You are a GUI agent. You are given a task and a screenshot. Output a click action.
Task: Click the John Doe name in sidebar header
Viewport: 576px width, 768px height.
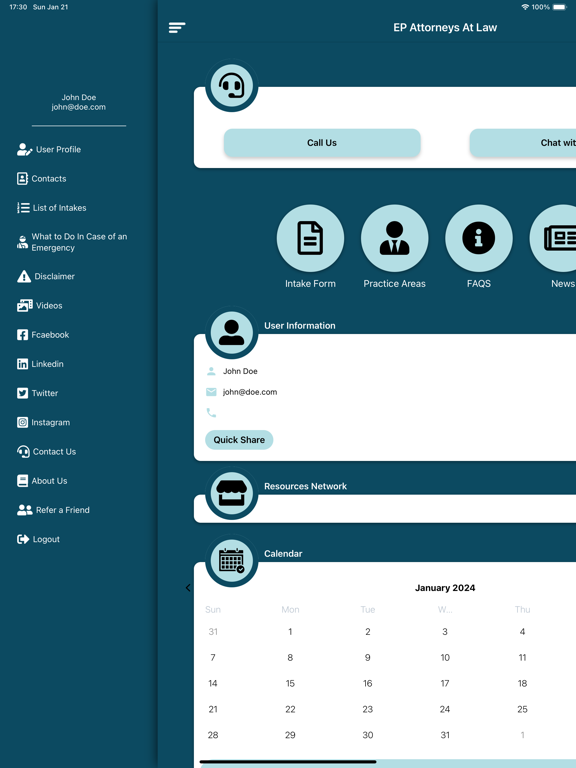pyautogui.click(x=78, y=97)
